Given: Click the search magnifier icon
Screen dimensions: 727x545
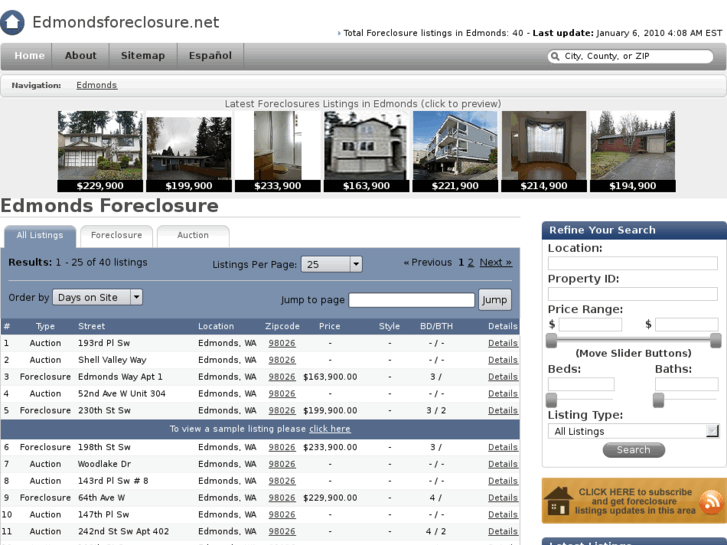Looking at the screenshot, I should coord(555,57).
